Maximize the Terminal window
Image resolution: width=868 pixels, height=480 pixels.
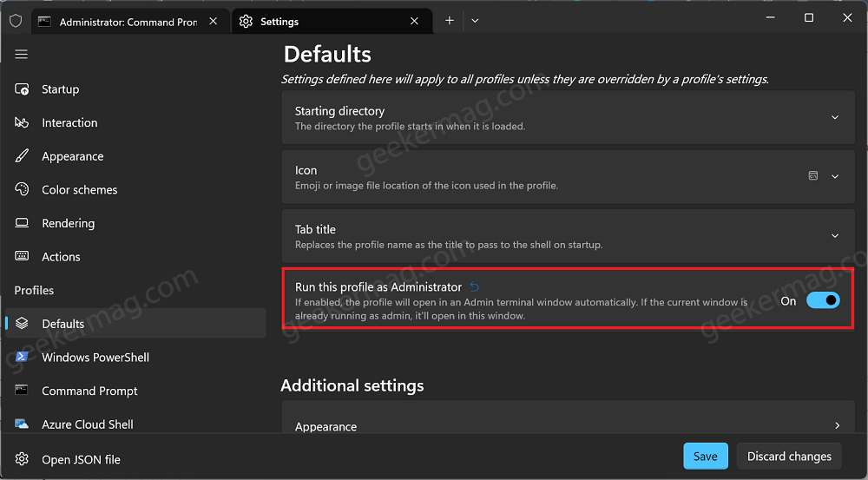809,17
